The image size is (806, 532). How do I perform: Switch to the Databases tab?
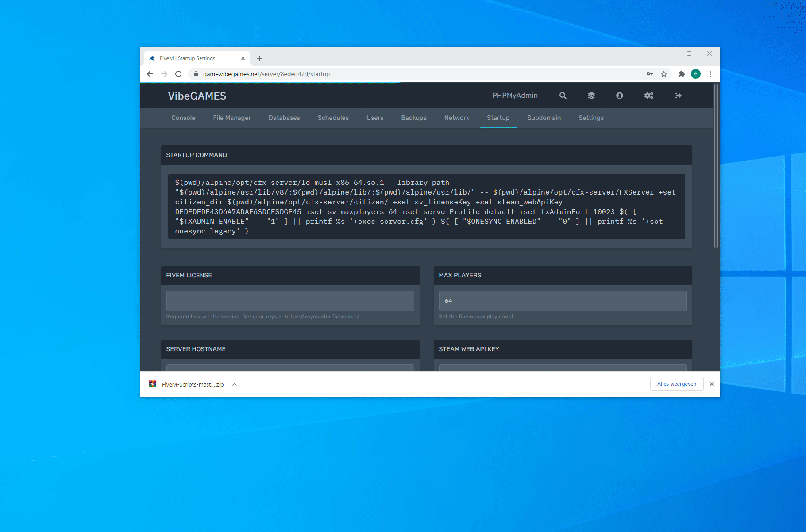[x=284, y=118]
